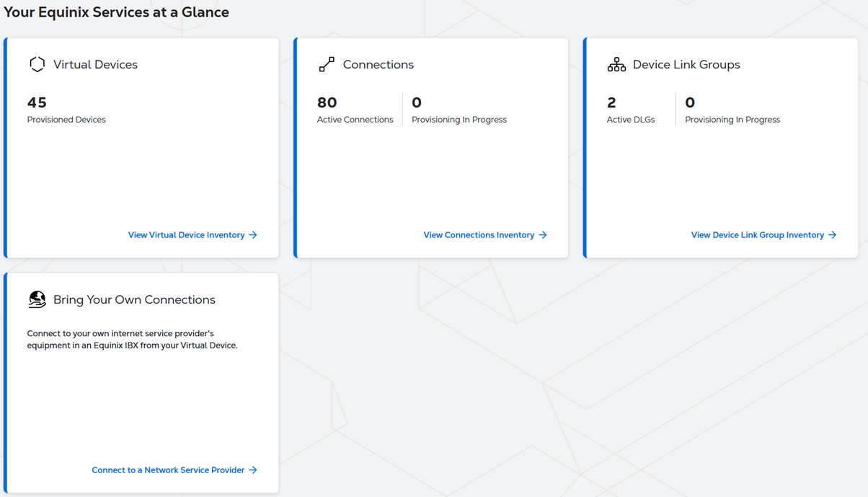Click Provisioning In Progress under Connections
This screenshot has height=497, width=868.
point(459,120)
